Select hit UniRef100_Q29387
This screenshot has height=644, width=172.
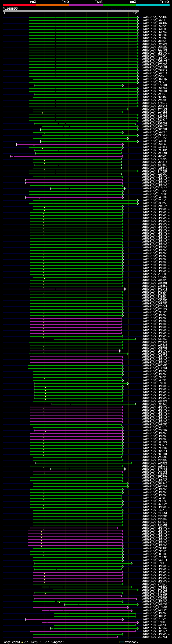(154, 430)
